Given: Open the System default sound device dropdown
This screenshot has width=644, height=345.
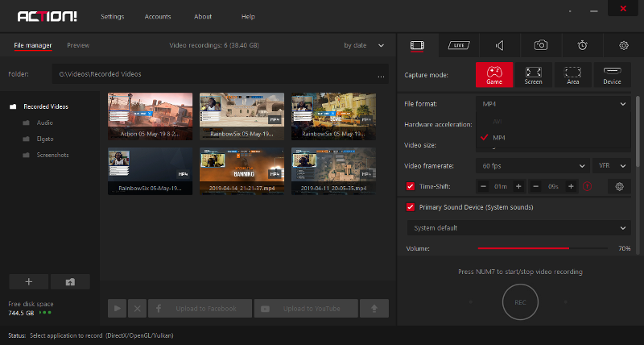Looking at the screenshot, I should click(x=518, y=228).
